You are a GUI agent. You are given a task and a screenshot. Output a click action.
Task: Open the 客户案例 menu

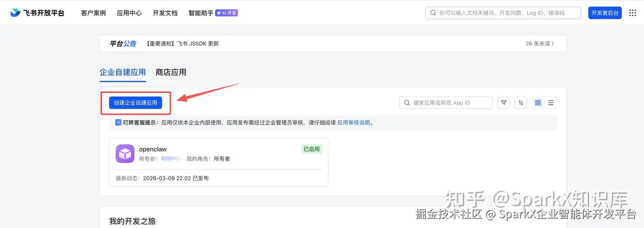[x=93, y=13]
